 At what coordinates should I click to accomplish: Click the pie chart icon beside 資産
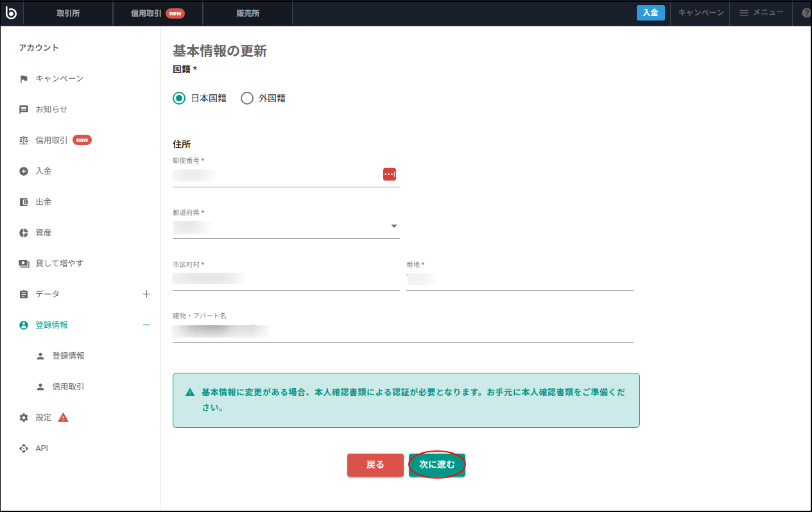(x=24, y=233)
